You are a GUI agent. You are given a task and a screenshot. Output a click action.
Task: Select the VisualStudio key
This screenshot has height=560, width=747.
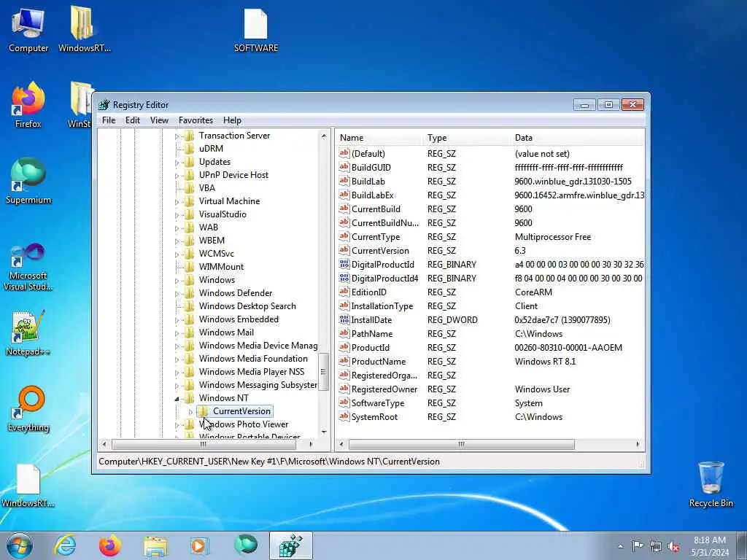point(222,214)
